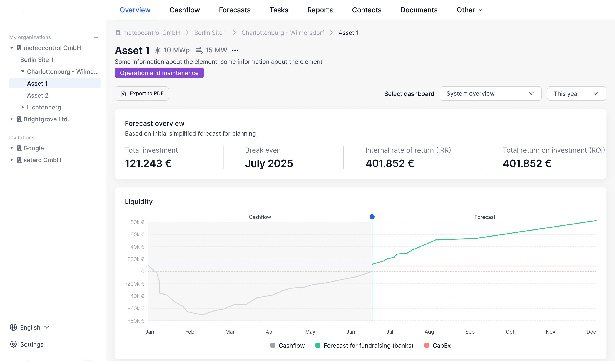
Task: Click the plus icon to add an organization
Action: coord(96,37)
